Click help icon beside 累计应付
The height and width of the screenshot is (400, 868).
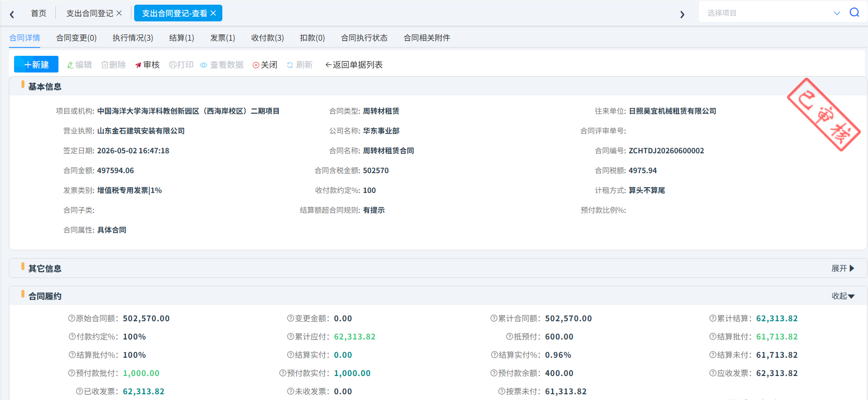[x=290, y=336]
